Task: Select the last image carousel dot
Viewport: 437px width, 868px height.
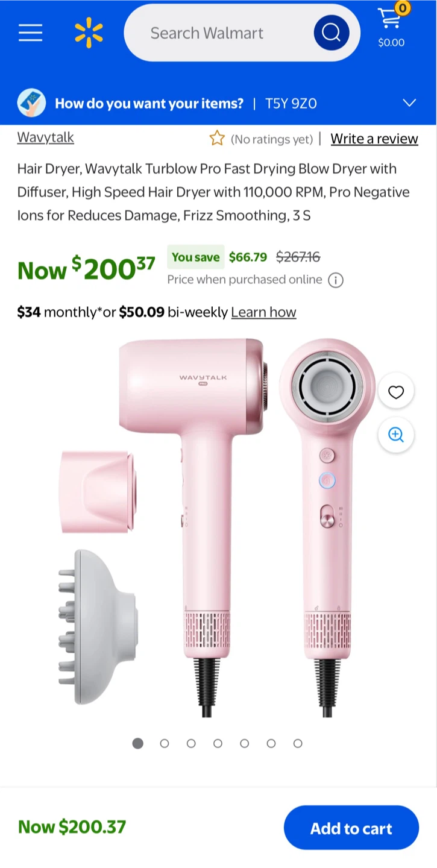Action: (298, 743)
